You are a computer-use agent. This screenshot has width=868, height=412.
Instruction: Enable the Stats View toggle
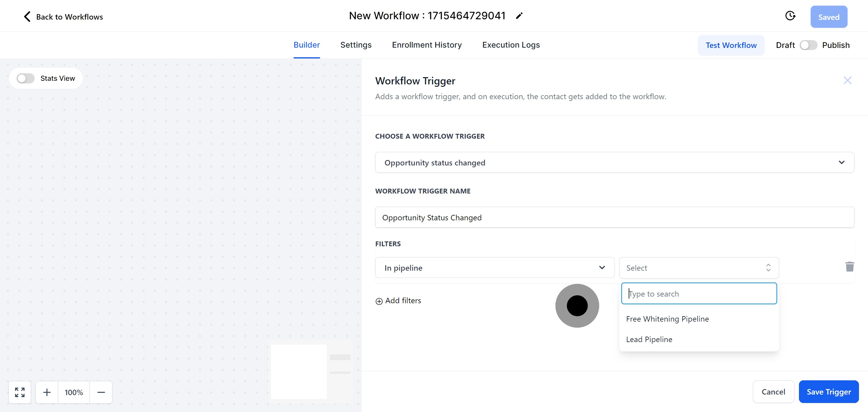pos(26,78)
